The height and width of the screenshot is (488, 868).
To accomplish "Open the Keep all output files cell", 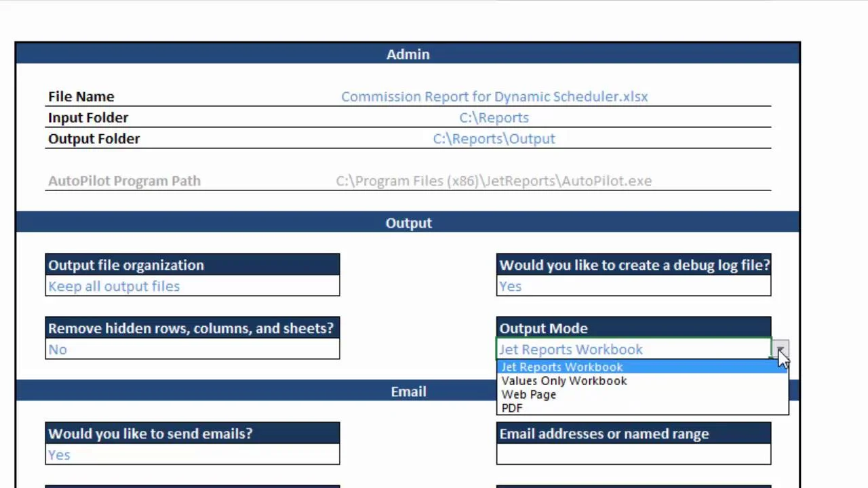I will [x=192, y=287].
